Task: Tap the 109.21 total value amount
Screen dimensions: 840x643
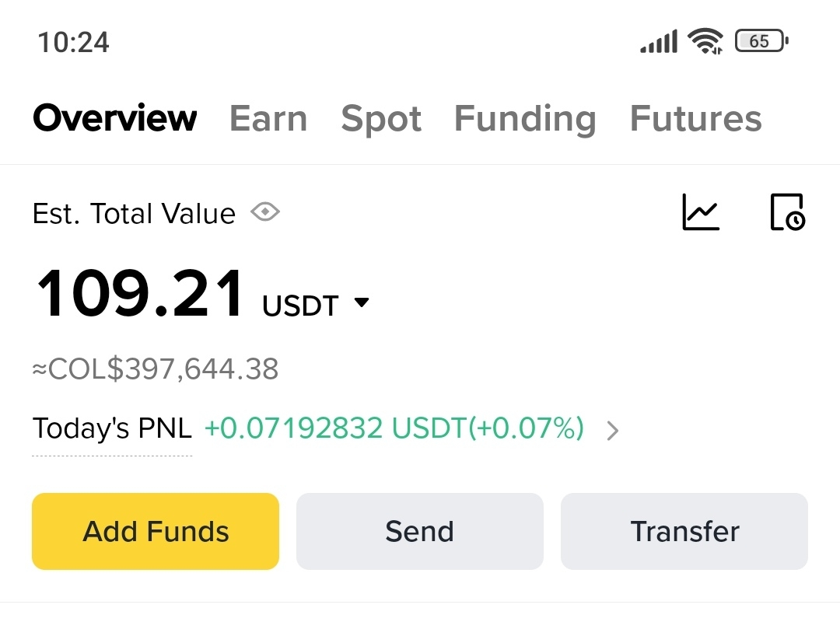Action: pos(141,295)
